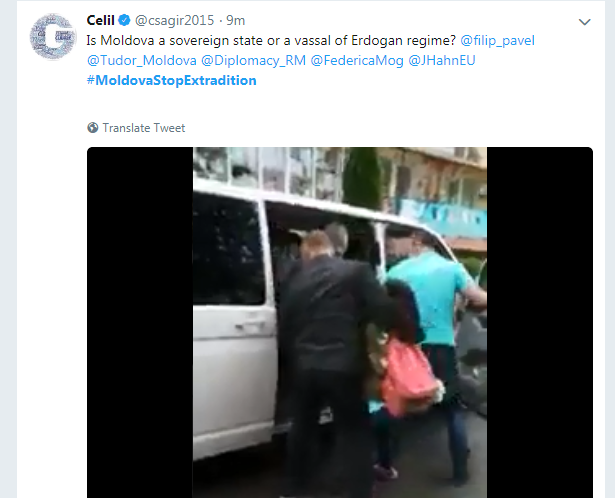Viewport: 615px width, 498px height.
Task: Open @filip_pavel mention
Action: tap(497, 40)
